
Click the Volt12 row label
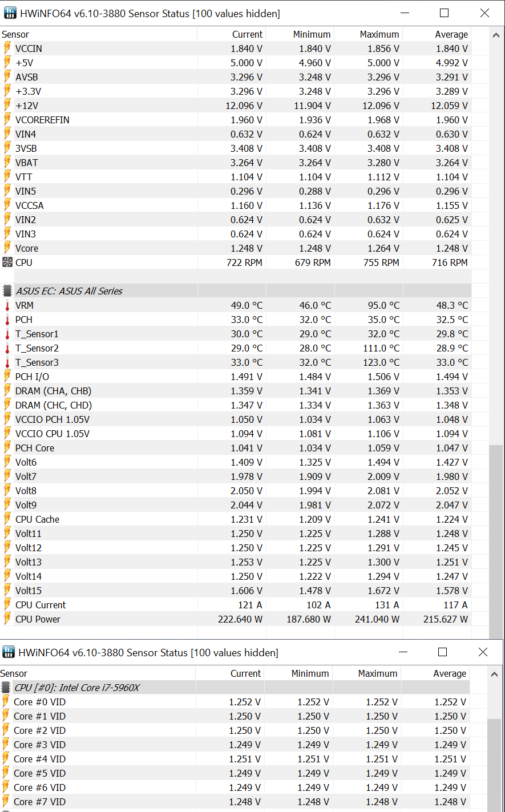[x=29, y=548]
